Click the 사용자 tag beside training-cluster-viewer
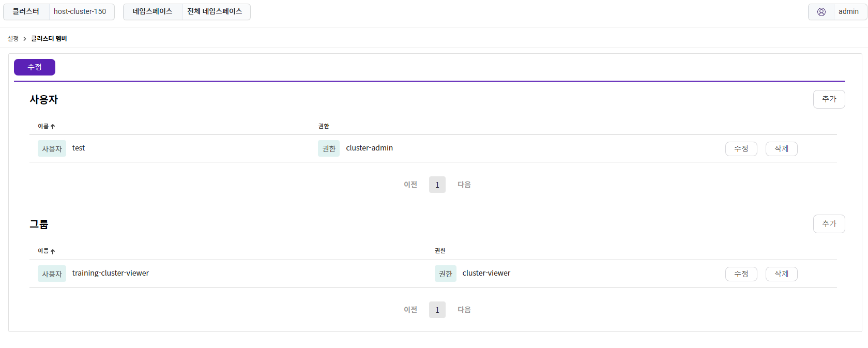This screenshot has height=348, width=868. 52,274
